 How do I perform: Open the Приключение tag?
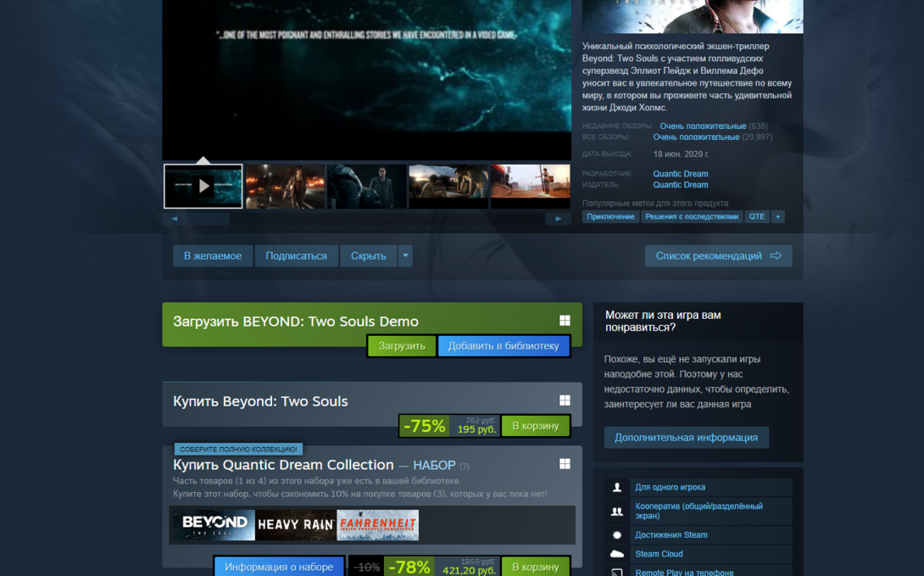(x=610, y=217)
